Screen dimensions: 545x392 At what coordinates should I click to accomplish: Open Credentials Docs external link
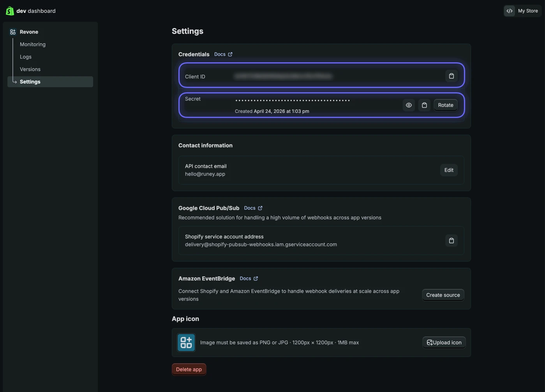tap(223, 54)
